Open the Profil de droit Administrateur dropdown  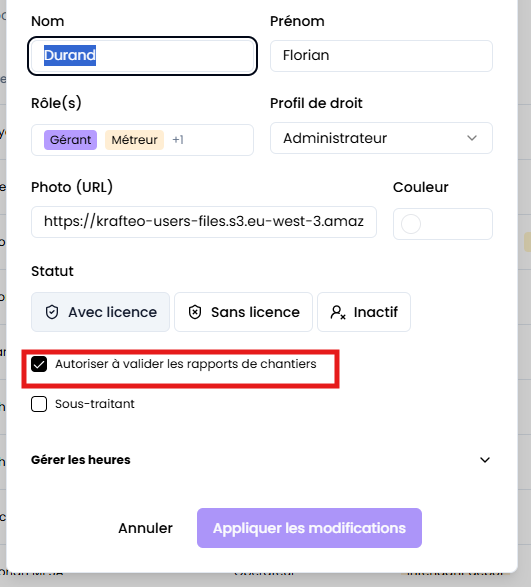381,138
